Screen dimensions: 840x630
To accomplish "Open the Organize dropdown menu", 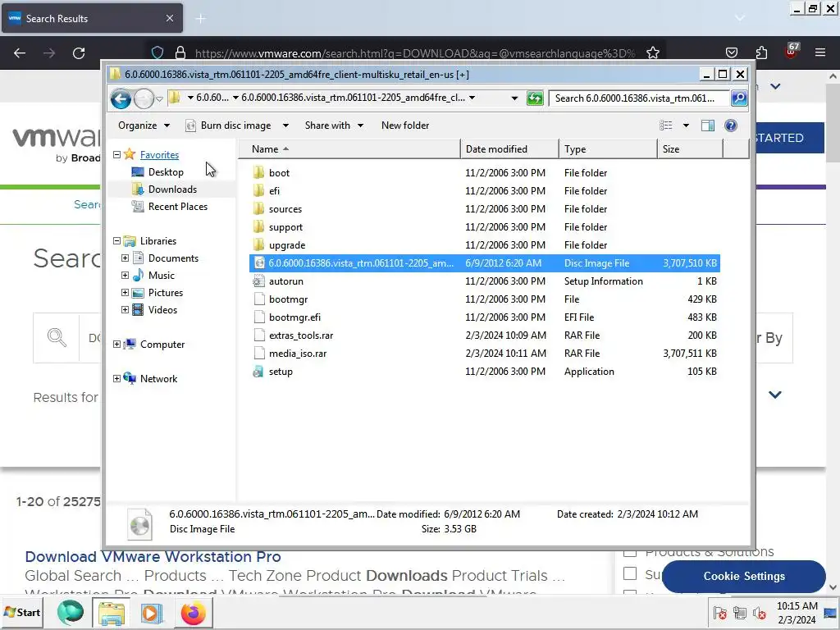I will [x=144, y=126].
